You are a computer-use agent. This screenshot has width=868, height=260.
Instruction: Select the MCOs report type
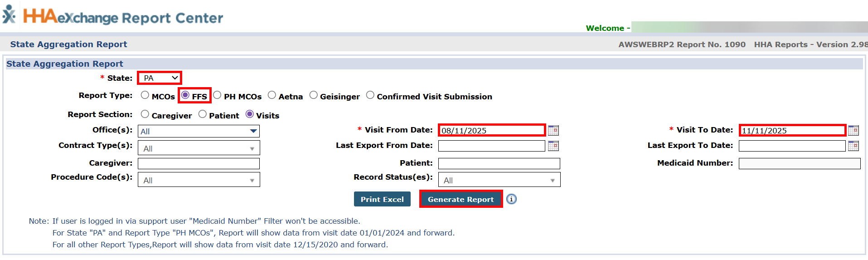tap(145, 95)
